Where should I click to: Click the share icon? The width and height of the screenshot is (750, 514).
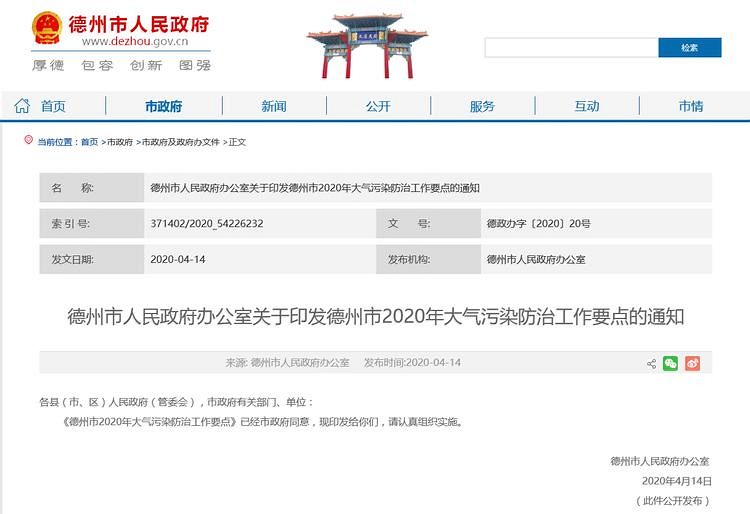tap(652, 363)
